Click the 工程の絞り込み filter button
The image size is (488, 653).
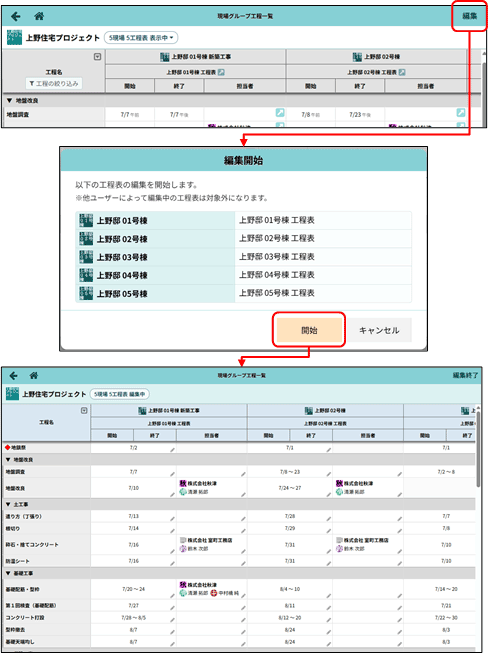coord(54,84)
